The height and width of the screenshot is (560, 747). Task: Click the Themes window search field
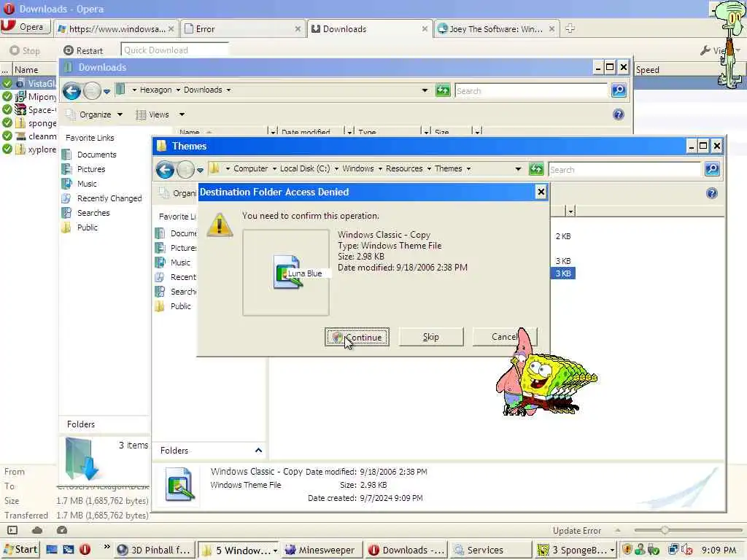624,169
